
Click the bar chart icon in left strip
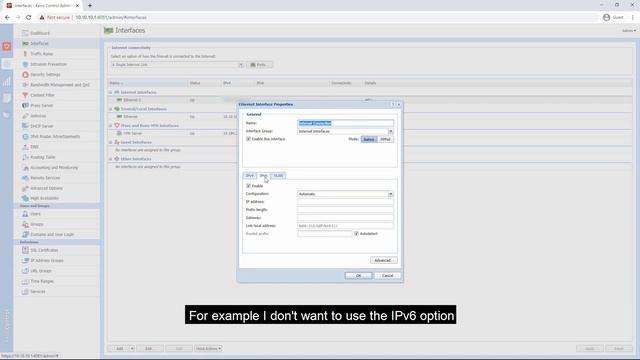(7, 81)
